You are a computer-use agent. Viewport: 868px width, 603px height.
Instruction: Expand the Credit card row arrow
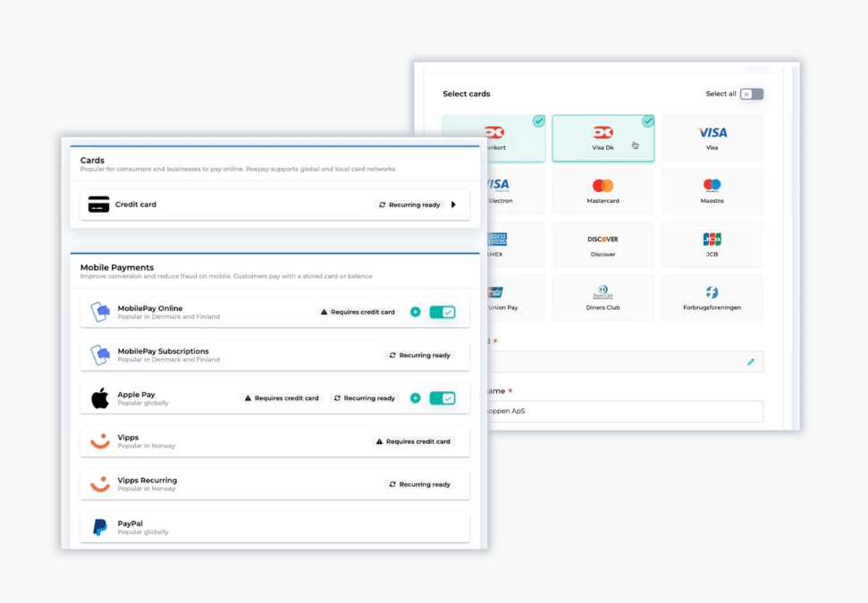(x=453, y=205)
